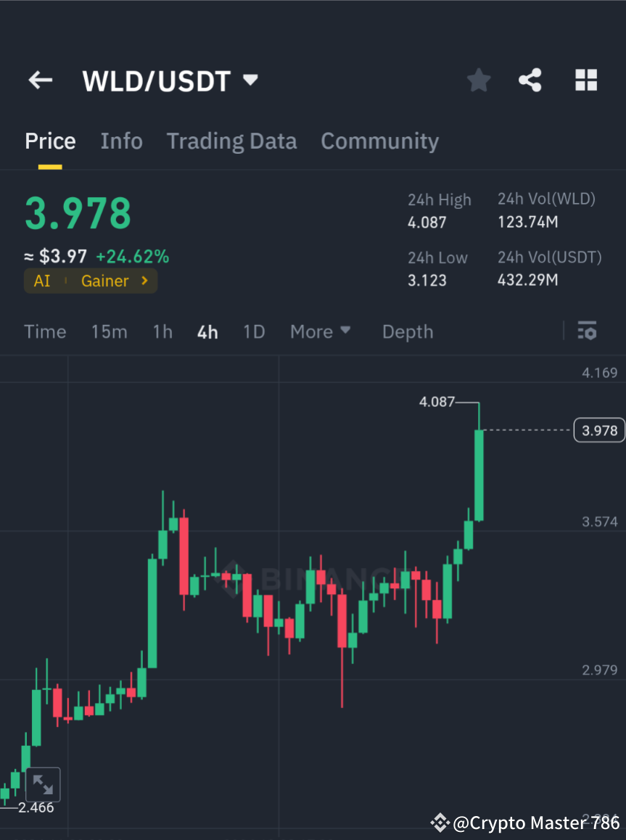The height and width of the screenshot is (840, 626).
Task: Tap the star to favorite WLD/USDT
Action: (x=478, y=80)
